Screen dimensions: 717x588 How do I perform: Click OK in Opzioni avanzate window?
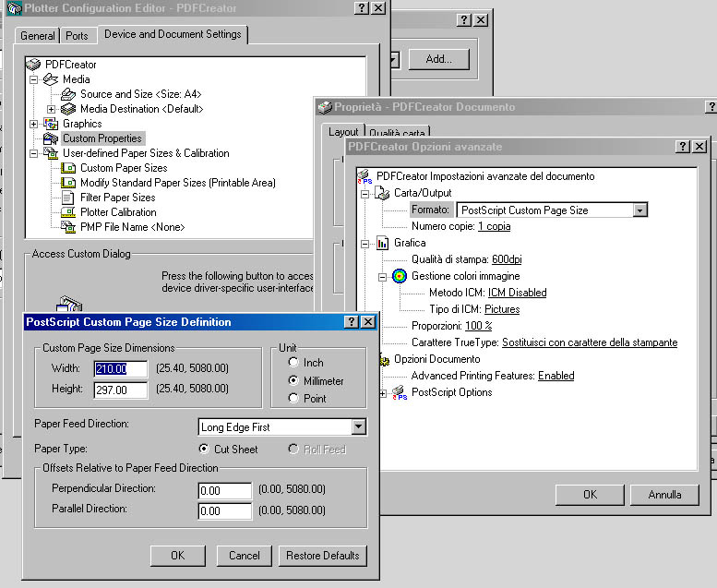(590, 495)
